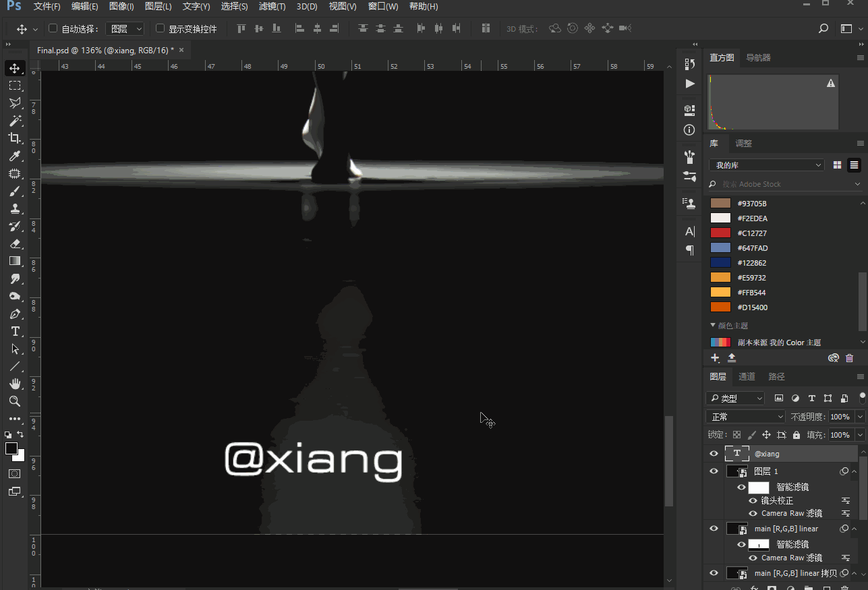Open the 我的库 library dropdown

click(x=766, y=165)
